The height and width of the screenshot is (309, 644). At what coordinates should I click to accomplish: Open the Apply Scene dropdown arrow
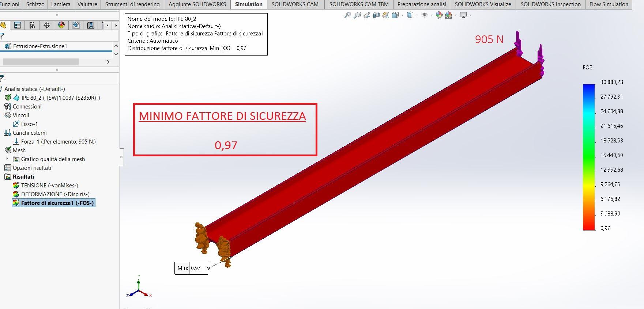[456, 15]
